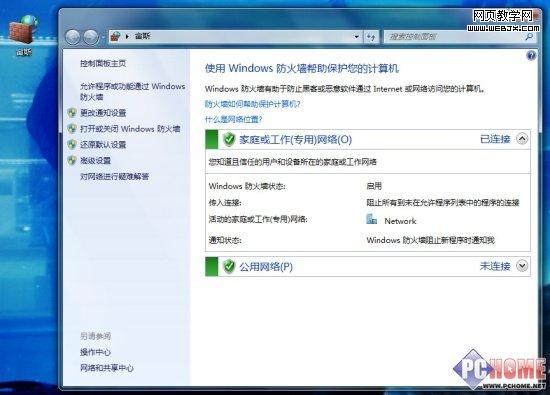Open 操作中心 link
550x395 pixels.
[95, 352]
